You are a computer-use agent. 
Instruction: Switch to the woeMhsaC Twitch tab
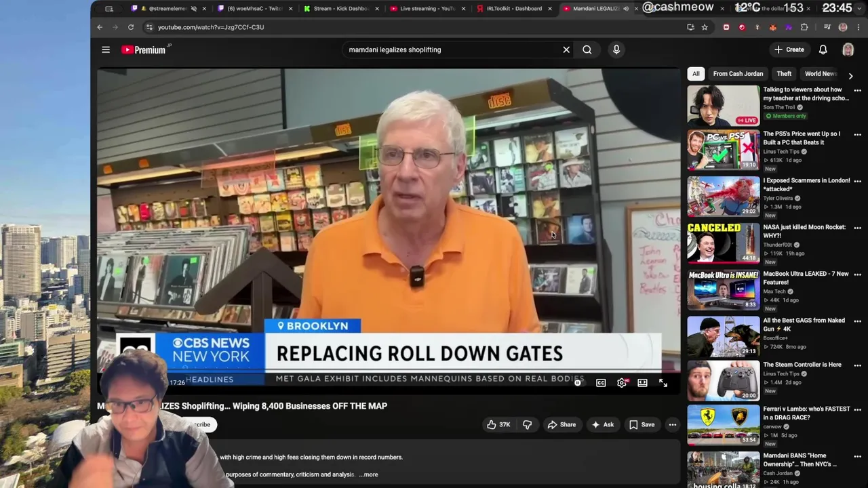[x=255, y=9]
